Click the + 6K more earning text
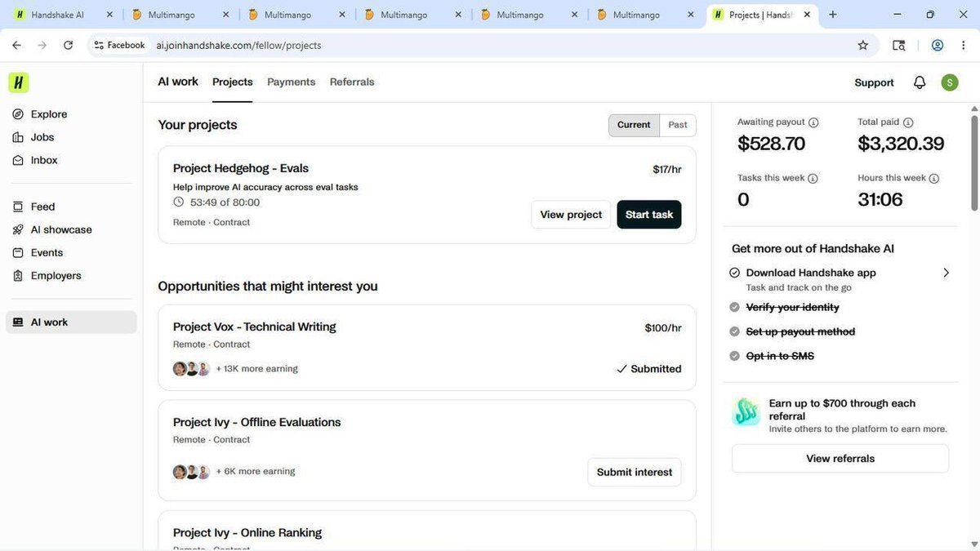The height and width of the screenshot is (551, 980). click(256, 471)
